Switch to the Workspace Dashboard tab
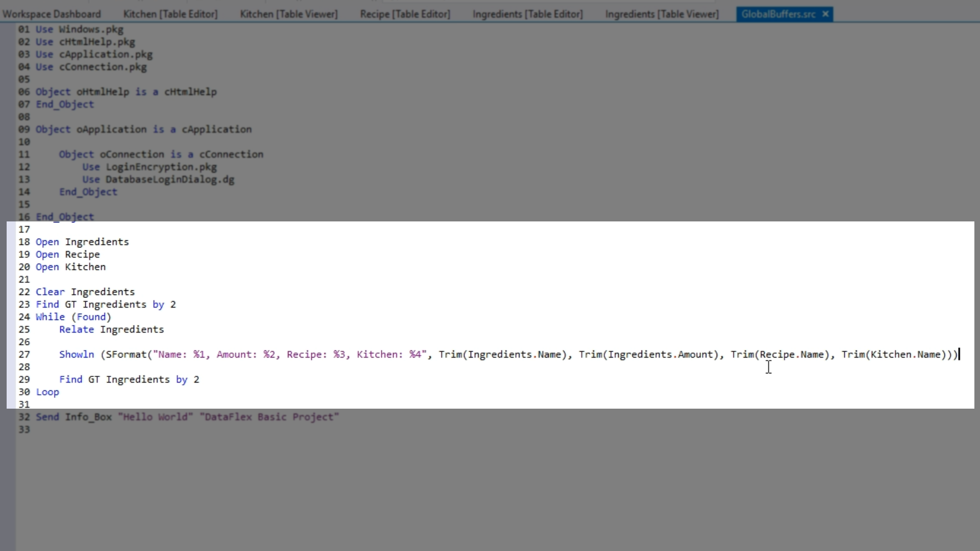Screen dimensions: 980x551 click(52, 14)
